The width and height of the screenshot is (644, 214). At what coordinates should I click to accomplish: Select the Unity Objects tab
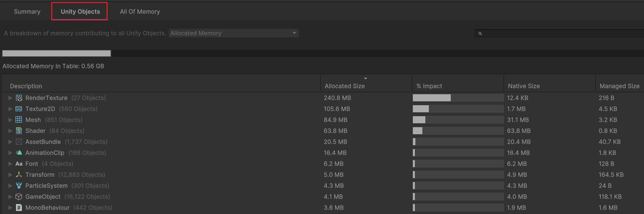click(x=80, y=11)
